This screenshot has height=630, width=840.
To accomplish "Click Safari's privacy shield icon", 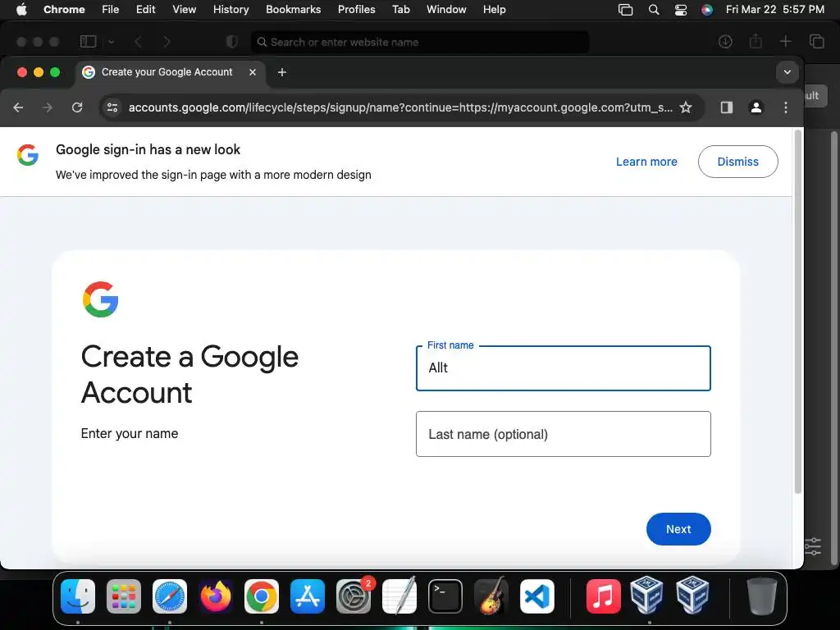I will pyautogui.click(x=232, y=42).
